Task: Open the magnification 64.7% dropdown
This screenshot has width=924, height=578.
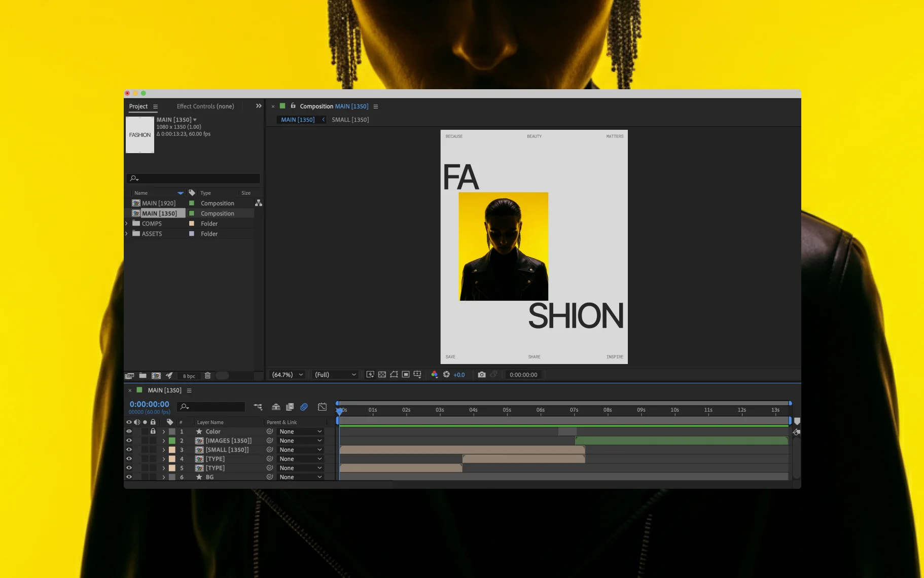Action: (287, 375)
